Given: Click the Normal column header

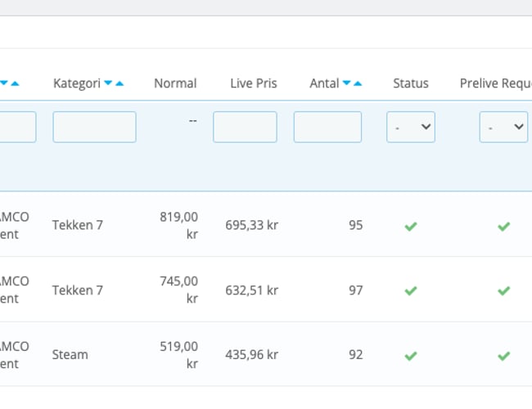Looking at the screenshot, I should (x=175, y=83).
